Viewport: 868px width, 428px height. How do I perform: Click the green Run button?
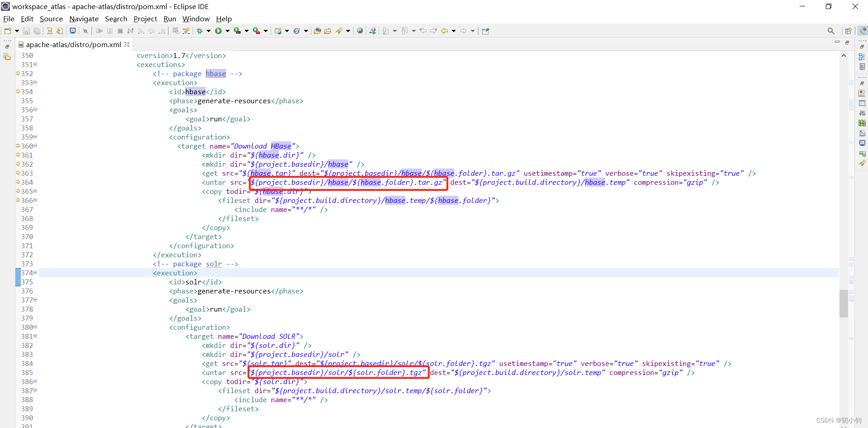(x=218, y=31)
